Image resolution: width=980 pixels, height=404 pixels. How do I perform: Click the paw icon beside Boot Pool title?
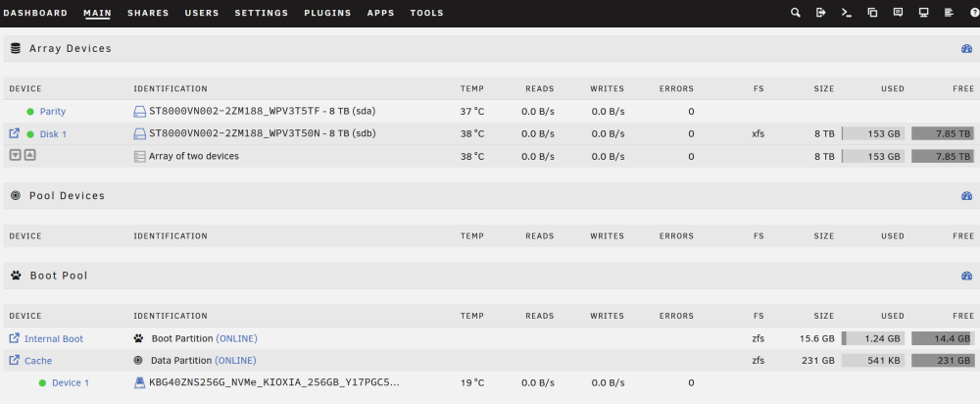16,276
